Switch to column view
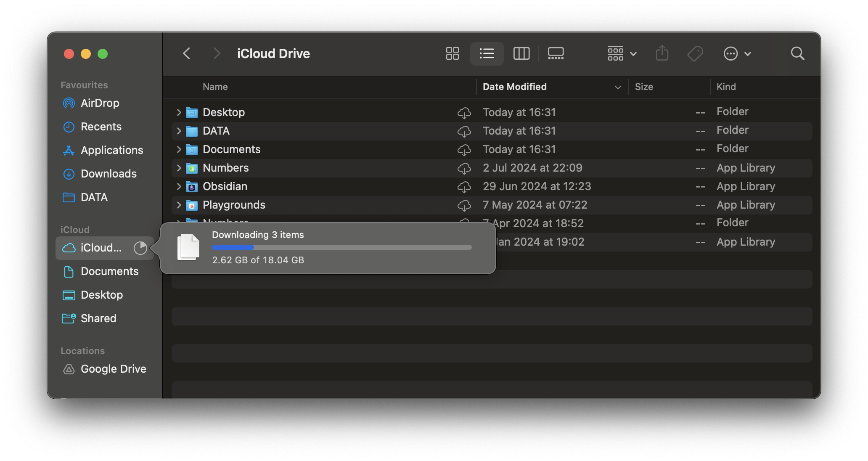The image size is (868, 461). pos(521,53)
